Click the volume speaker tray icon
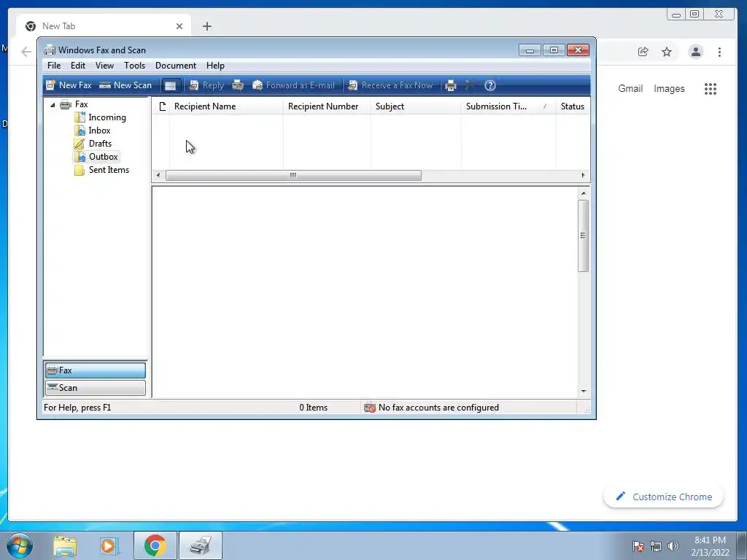Image resolution: width=747 pixels, height=560 pixels. (673, 546)
